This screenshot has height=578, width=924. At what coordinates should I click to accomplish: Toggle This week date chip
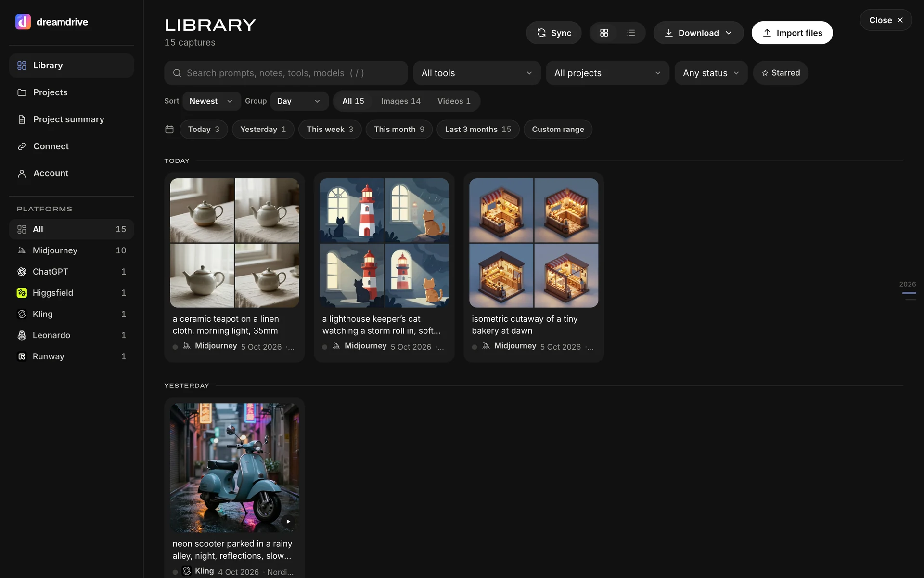(330, 129)
